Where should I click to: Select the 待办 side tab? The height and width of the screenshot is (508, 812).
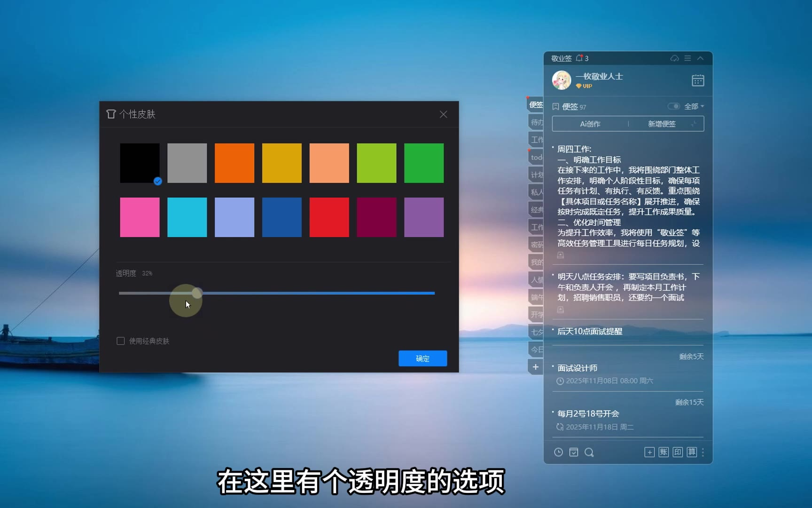[x=536, y=122]
